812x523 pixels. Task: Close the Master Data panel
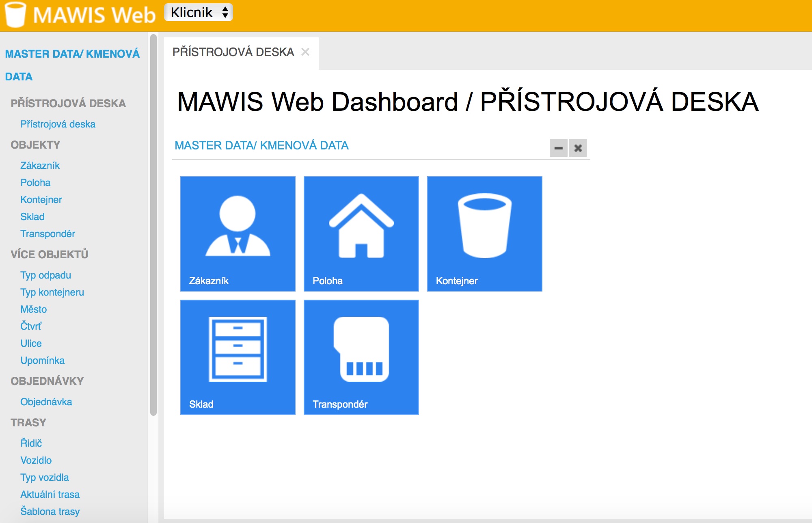(578, 148)
